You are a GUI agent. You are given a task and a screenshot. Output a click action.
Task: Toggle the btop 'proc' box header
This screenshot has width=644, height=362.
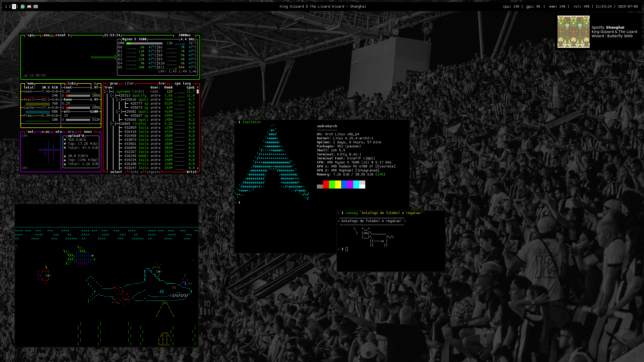point(113,83)
